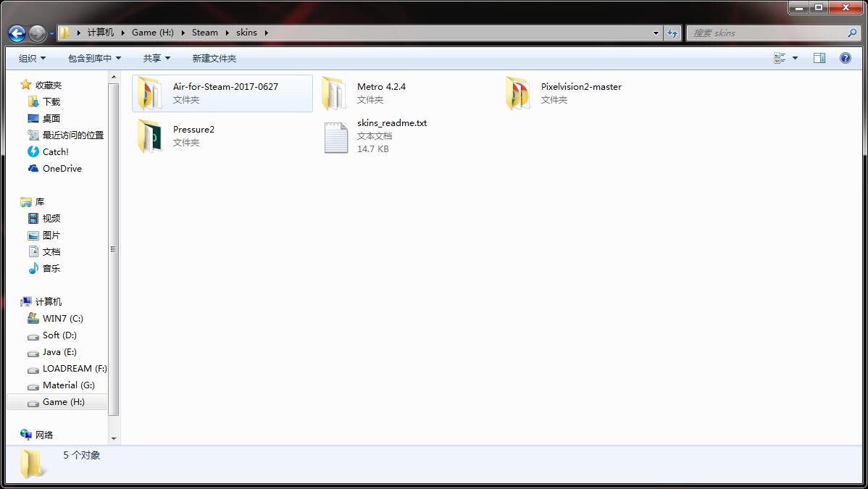The height and width of the screenshot is (489, 868).
Task: Select the Pixelvision2-master folder icon
Action: point(517,93)
